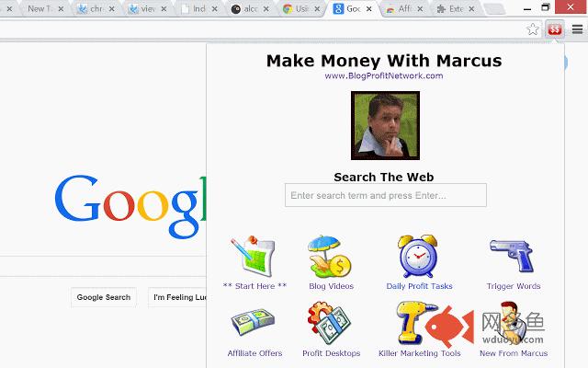The height and width of the screenshot is (368, 588).
Task: Open the Affiliate Offers cash stack icon
Action: click(254, 322)
